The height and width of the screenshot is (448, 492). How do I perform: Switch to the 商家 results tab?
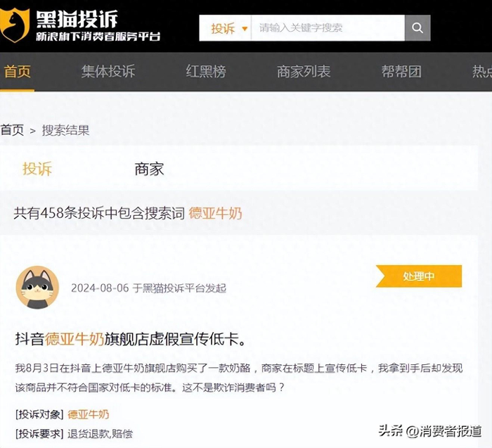(x=149, y=169)
